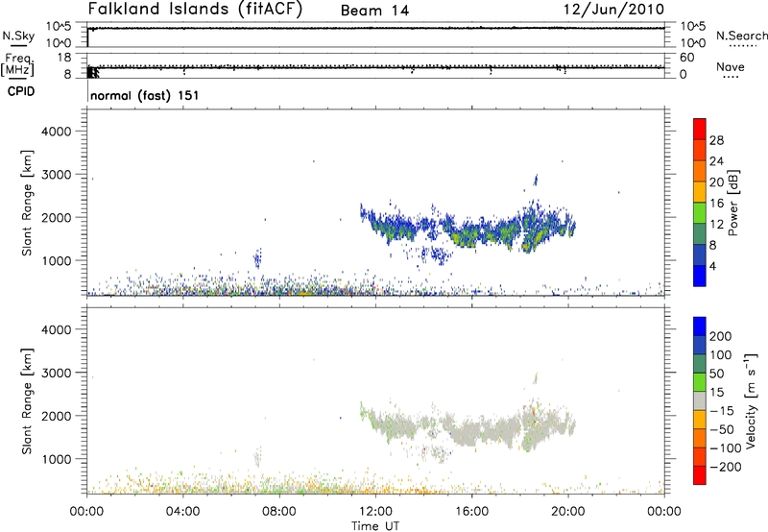This screenshot has width=768, height=532.
Task: Click the 'Falkland Islands (fitACF)' title
Action: pyautogui.click(x=195, y=9)
